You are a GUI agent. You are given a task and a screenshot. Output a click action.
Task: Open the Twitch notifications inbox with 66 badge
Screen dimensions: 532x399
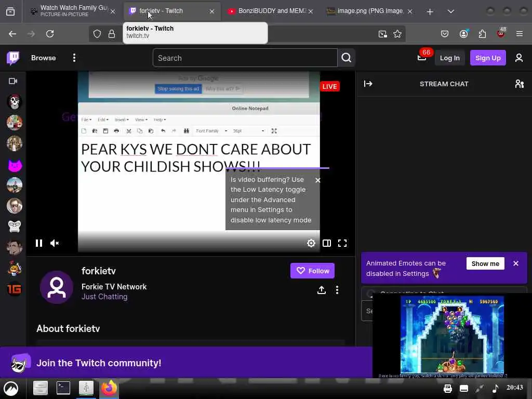pyautogui.click(x=422, y=57)
